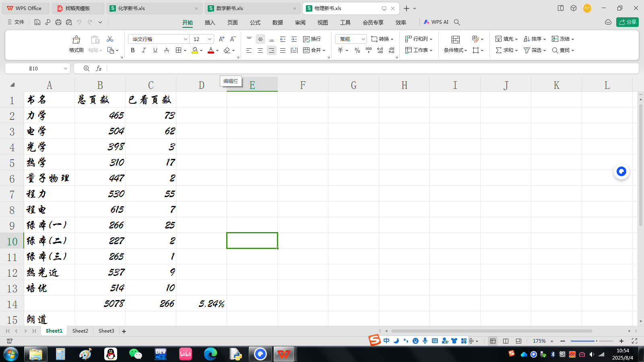
Task: Switch to Sheet2 tab
Action: 80,331
